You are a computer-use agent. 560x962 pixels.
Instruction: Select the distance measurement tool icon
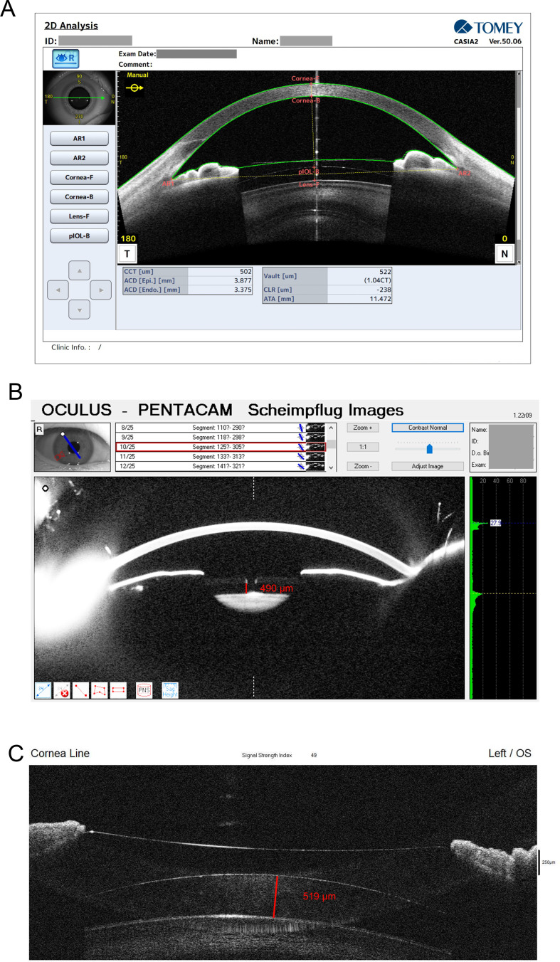43,689
